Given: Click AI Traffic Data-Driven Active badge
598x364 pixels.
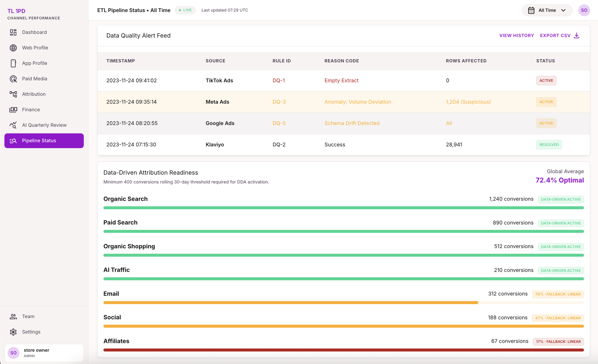Looking at the screenshot, I should coord(561,271).
